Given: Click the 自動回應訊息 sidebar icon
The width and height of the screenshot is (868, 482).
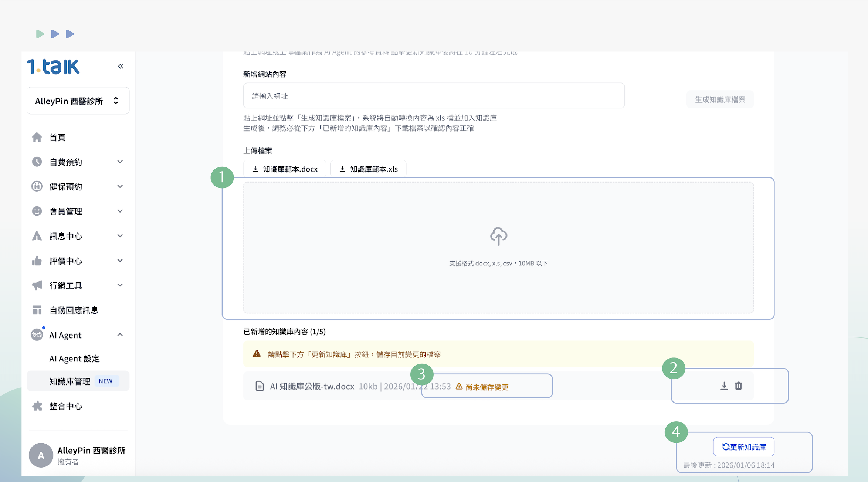Looking at the screenshot, I should pyautogui.click(x=37, y=310).
